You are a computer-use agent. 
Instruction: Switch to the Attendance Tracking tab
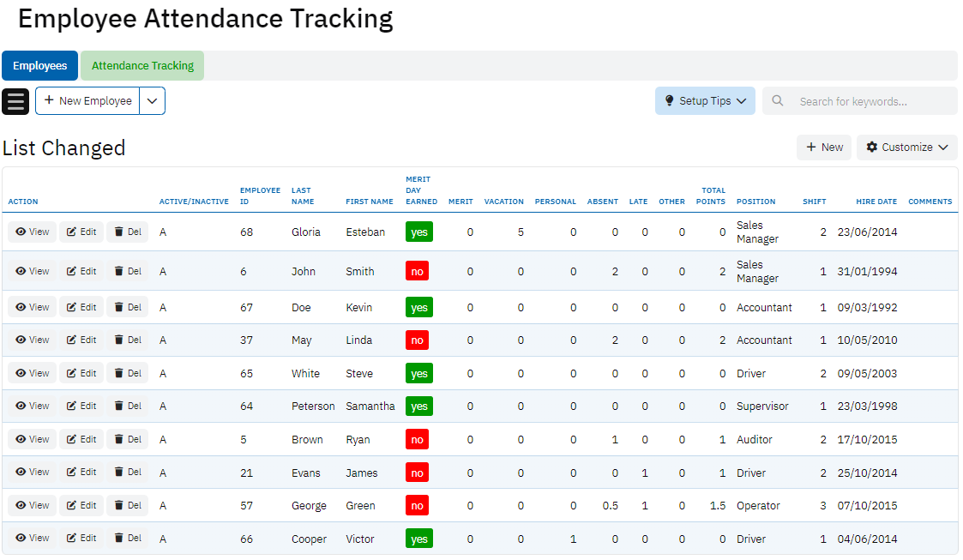click(142, 66)
